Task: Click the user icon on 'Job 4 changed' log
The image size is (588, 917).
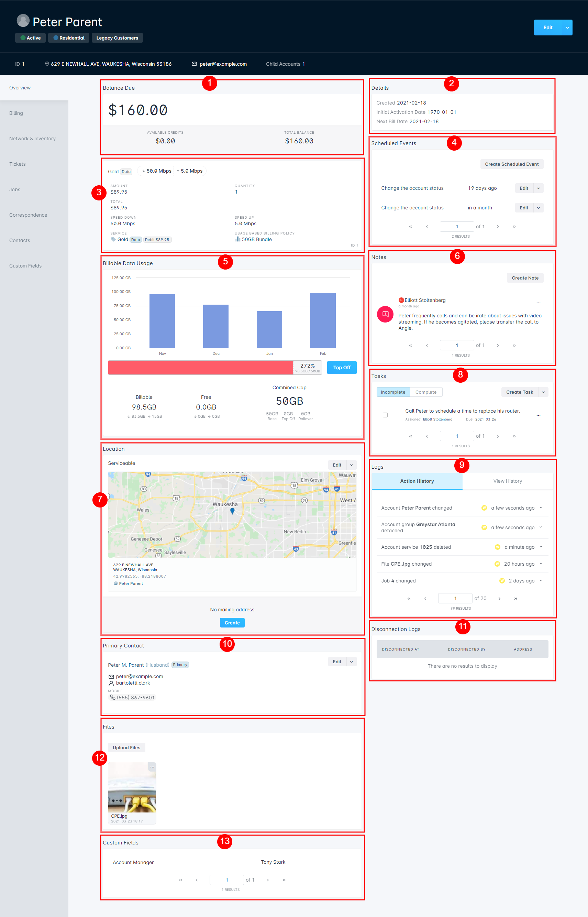Action: 502,580
